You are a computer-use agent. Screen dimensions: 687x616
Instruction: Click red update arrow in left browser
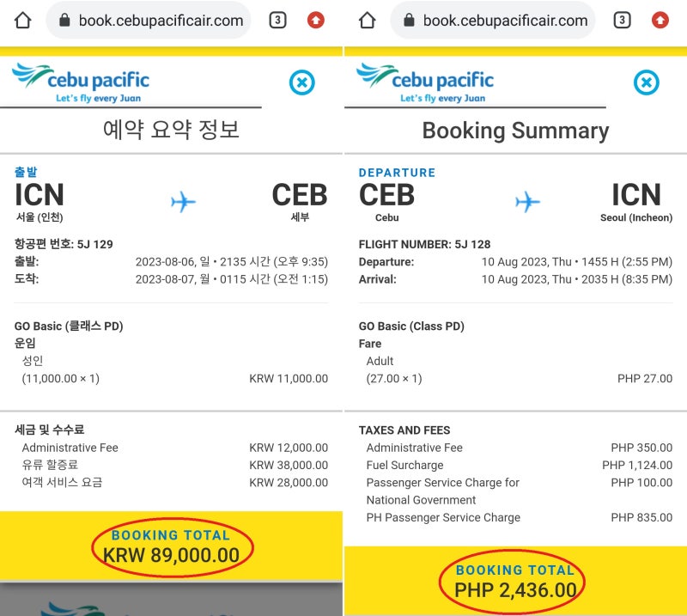click(316, 20)
